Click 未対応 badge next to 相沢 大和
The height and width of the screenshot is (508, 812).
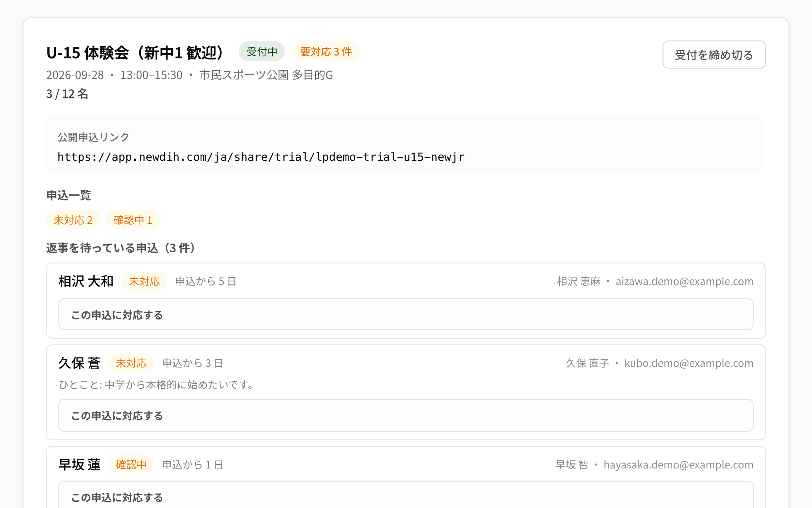pyautogui.click(x=144, y=281)
